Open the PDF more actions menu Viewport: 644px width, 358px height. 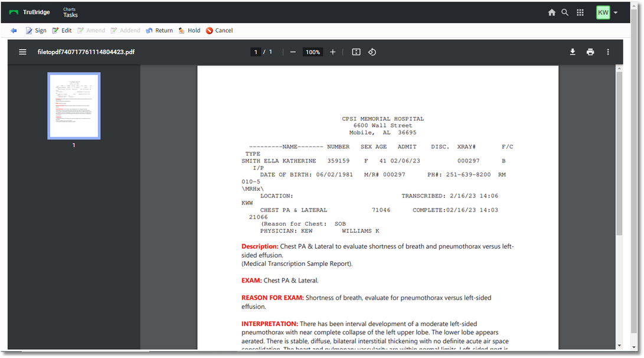[x=608, y=52]
